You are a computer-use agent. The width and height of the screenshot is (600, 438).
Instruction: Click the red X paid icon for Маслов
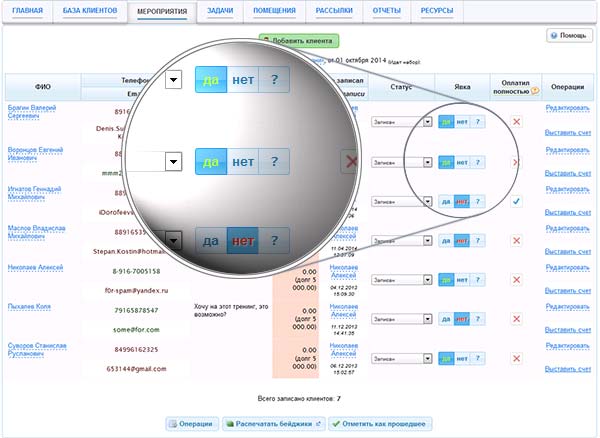tap(516, 241)
